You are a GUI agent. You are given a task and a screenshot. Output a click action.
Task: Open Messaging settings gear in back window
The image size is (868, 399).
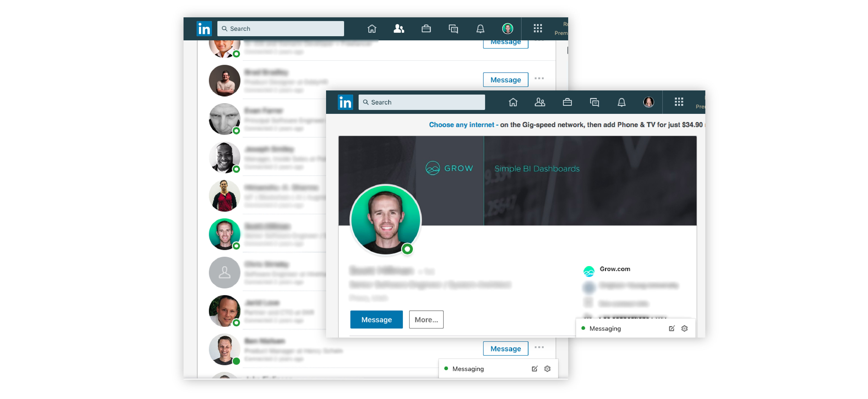pyautogui.click(x=547, y=369)
